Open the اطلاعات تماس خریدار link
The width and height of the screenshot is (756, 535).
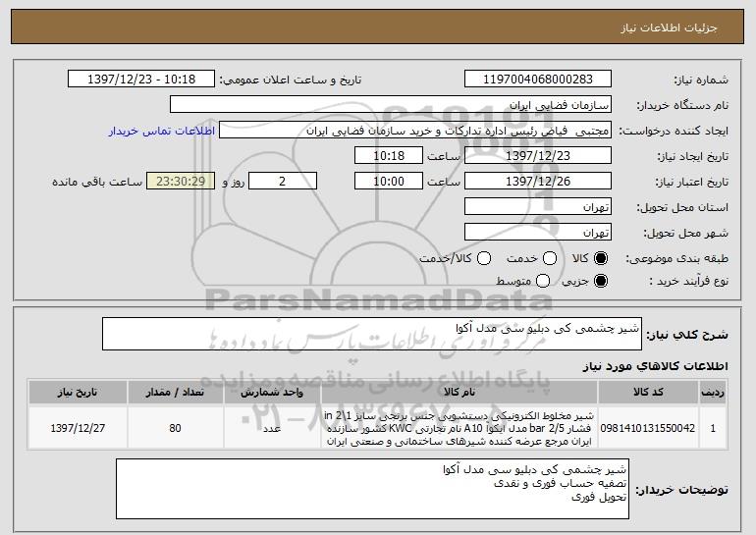[x=162, y=131]
